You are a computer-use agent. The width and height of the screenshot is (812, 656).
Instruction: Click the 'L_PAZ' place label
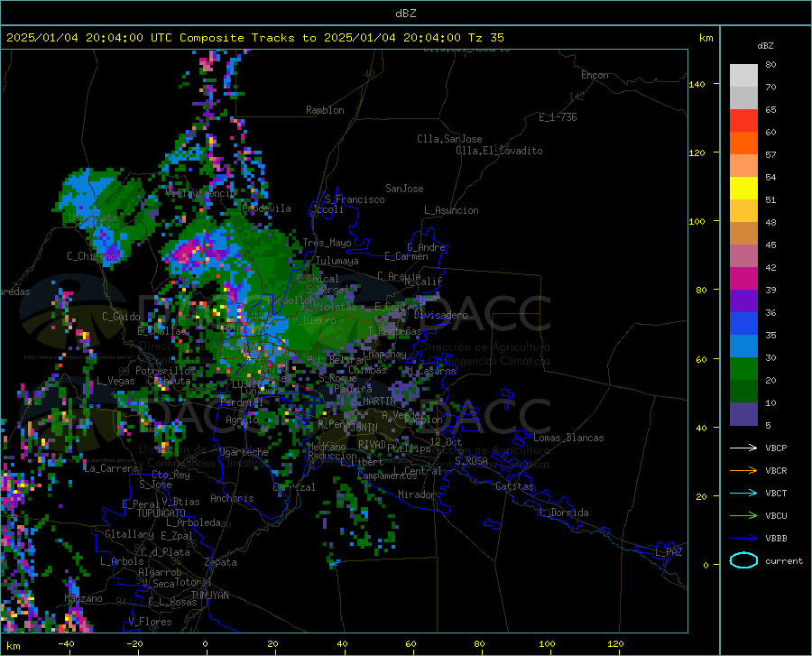pos(669,552)
